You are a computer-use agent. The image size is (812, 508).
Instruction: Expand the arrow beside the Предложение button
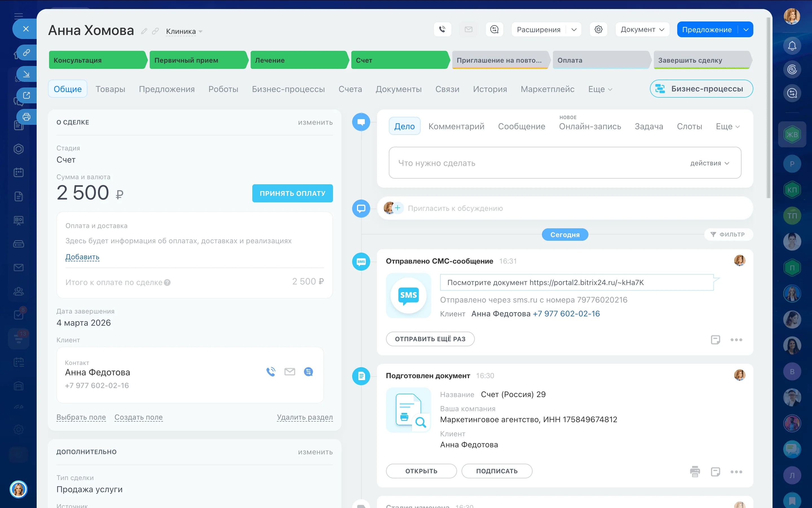coord(745,30)
